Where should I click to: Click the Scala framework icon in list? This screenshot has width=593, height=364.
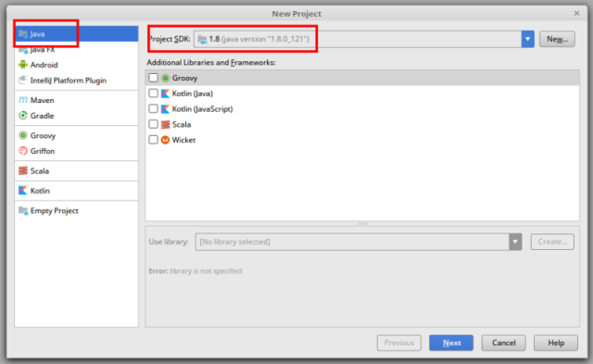[x=165, y=124]
